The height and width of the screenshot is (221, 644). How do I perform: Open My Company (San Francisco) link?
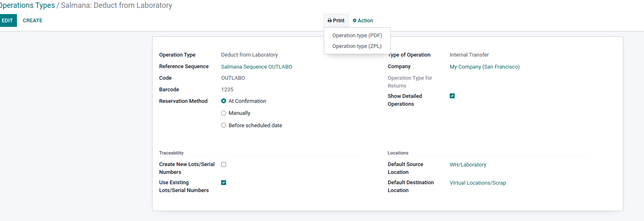tap(484, 67)
